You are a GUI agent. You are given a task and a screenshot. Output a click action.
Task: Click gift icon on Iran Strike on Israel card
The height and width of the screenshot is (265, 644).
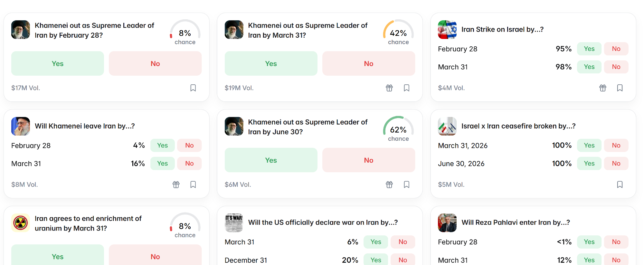tap(602, 88)
